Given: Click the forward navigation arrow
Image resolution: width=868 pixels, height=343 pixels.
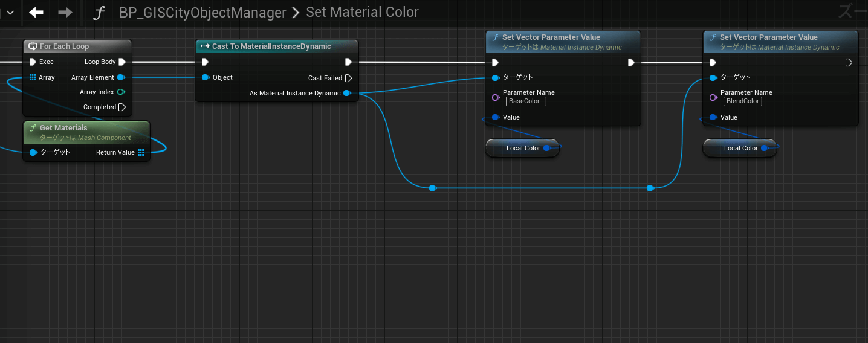Looking at the screenshot, I should pos(65,13).
